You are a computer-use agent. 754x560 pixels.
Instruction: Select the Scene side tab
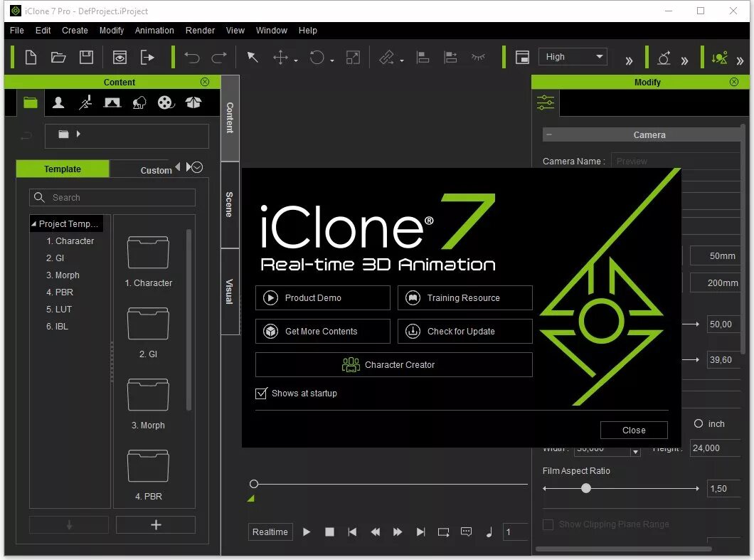click(230, 204)
